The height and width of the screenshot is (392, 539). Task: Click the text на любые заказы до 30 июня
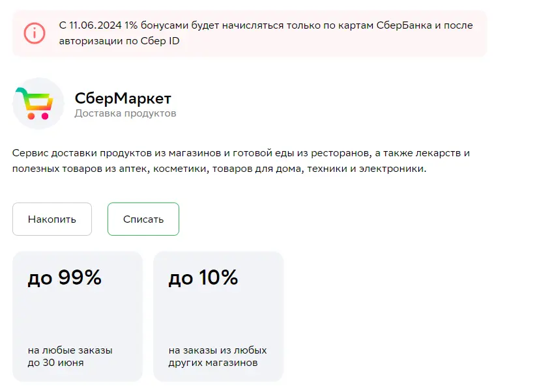pyautogui.click(x=70, y=357)
